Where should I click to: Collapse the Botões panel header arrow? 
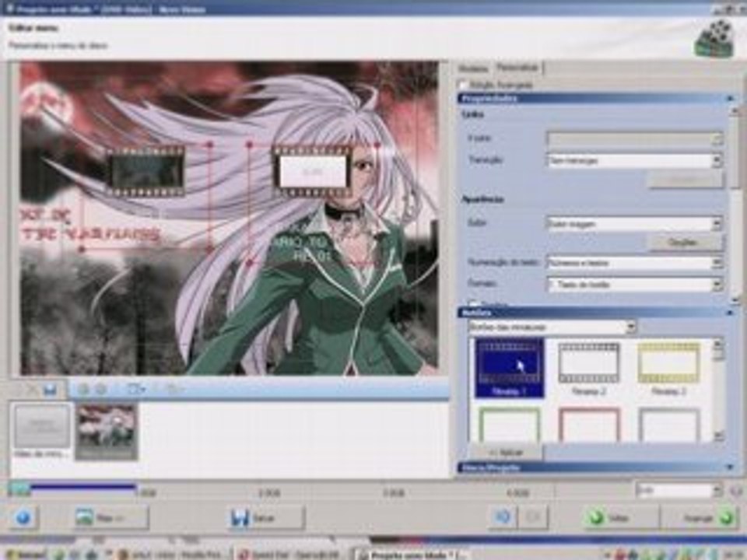pyautogui.click(x=731, y=313)
